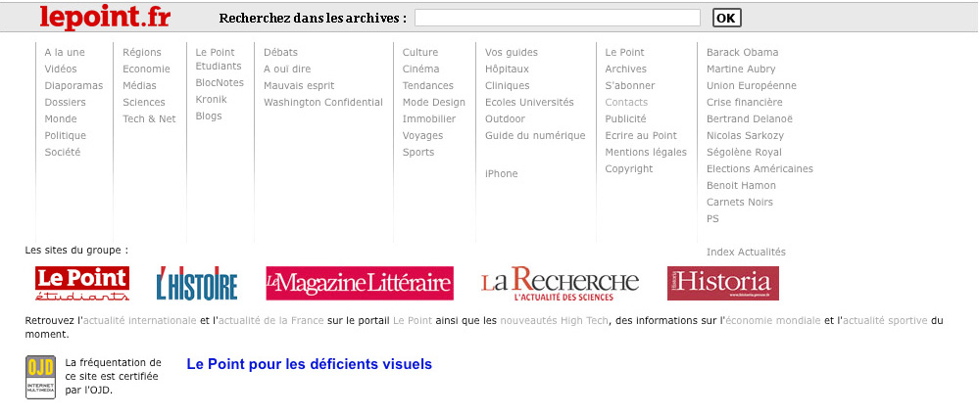Open the Médias section
Viewport: 980px width, 416px height.
(x=139, y=85)
